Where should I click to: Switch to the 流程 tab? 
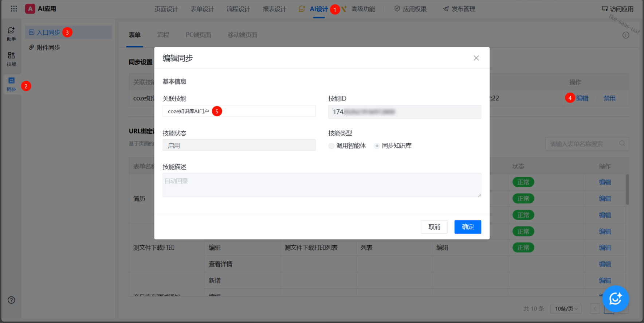coord(163,35)
